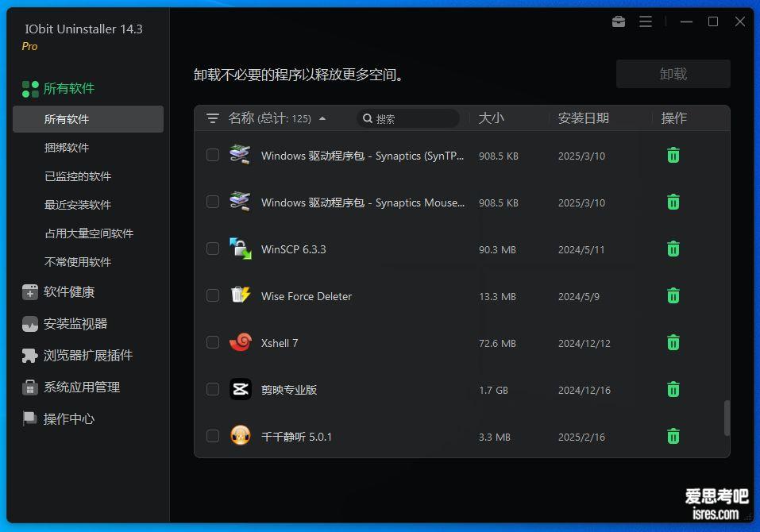760x532 pixels.
Task: Click the Synaptics (SynTP...) driver package icon
Action: (x=241, y=155)
